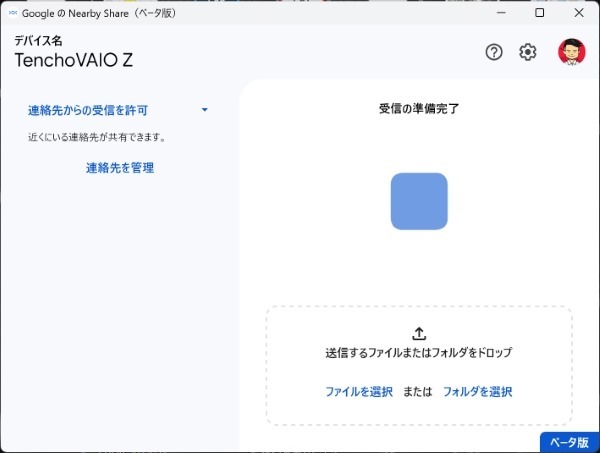This screenshot has width=600, height=453.
Task: Click the device name TenchoVAIO Z
Action: [73, 60]
